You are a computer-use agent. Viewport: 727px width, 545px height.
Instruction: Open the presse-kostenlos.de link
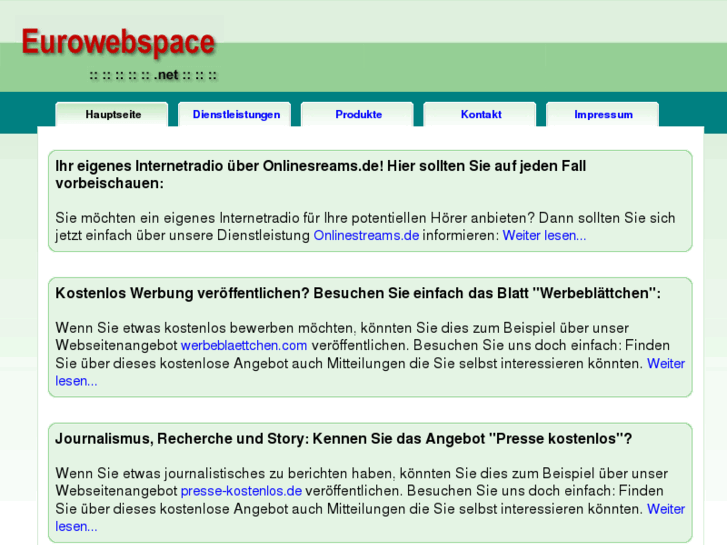click(x=241, y=491)
